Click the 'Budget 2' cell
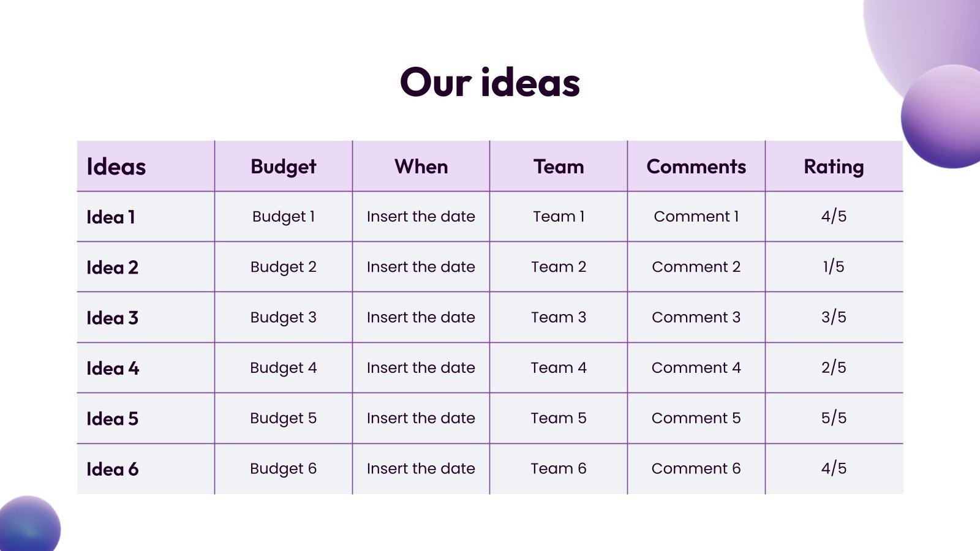The image size is (980, 551). coord(283,267)
